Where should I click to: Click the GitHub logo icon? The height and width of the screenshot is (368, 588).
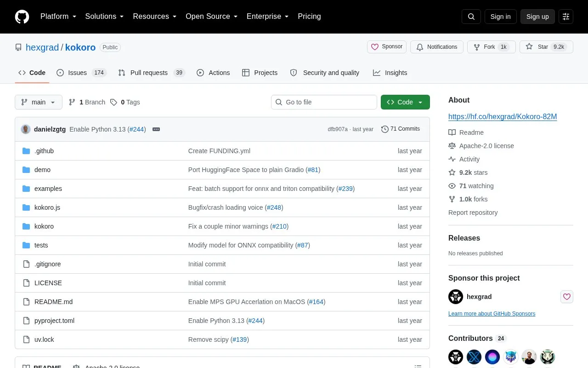pyautogui.click(x=22, y=17)
